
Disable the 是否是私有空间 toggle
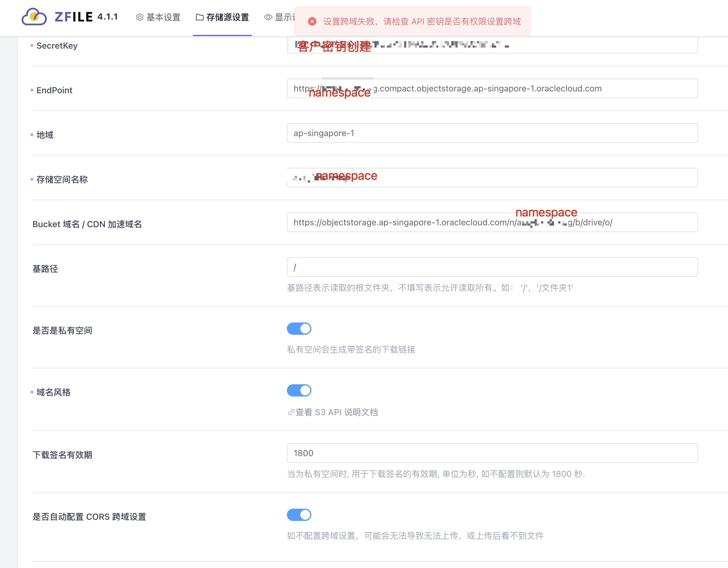(299, 328)
